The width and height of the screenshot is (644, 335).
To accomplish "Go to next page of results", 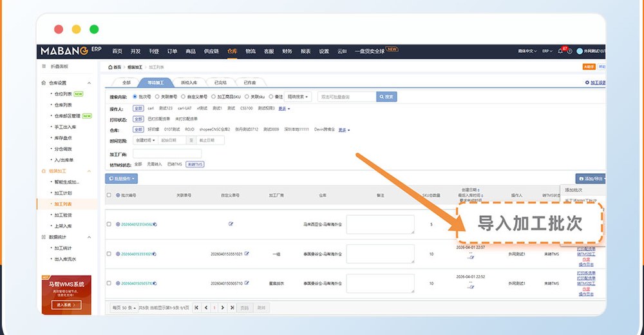I will 223,307.
